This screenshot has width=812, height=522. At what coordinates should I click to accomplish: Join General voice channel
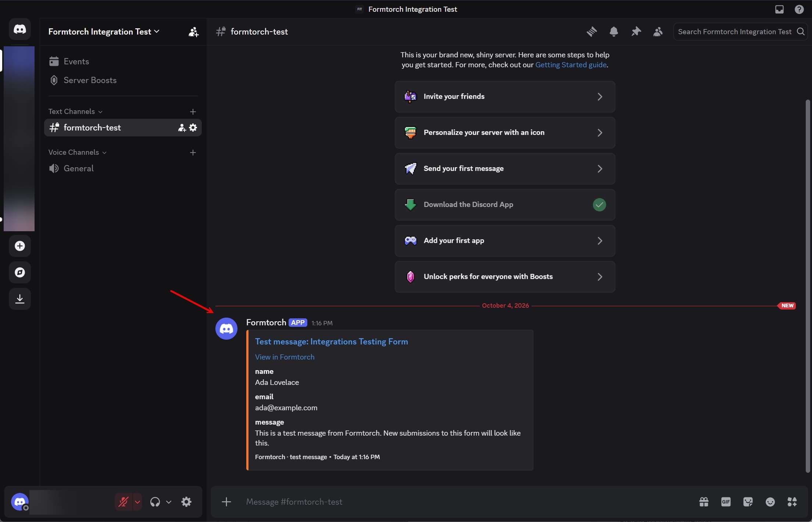click(x=123, y=168)
